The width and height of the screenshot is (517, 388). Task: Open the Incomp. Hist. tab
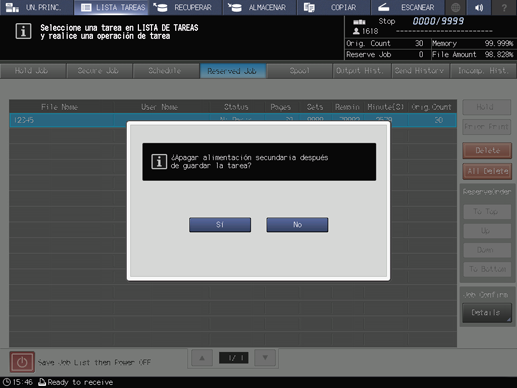click(x=483, y=71)
